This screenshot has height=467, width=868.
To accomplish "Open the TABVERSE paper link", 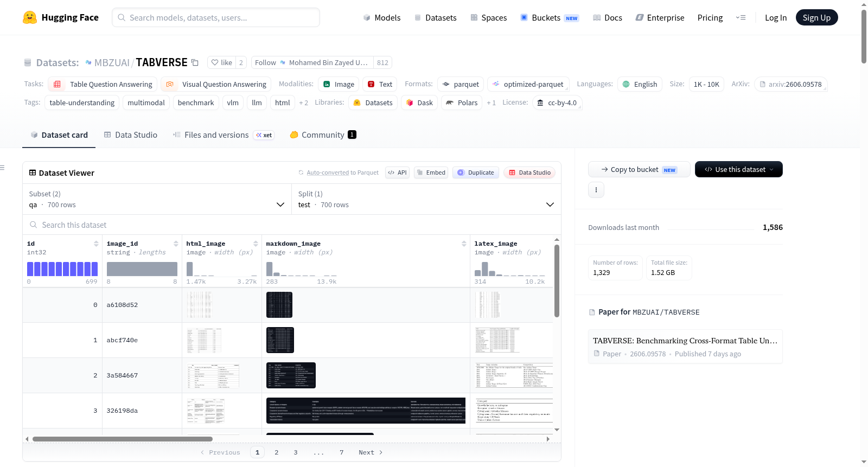I will tap(685, 347).
